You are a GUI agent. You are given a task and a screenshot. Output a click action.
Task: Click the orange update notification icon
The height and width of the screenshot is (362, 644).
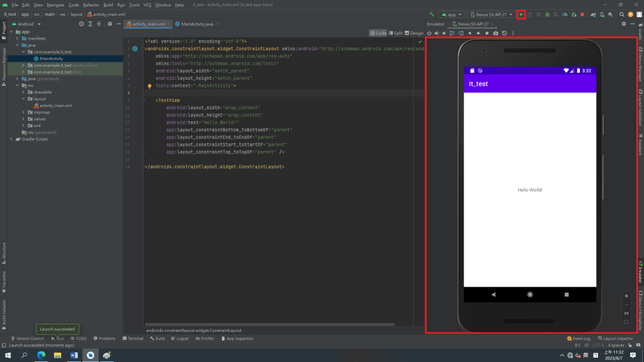pos(630,14)
